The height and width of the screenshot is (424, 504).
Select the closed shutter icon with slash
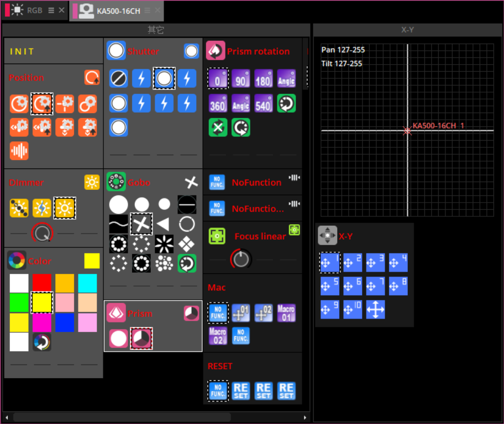tap(118, 79)
